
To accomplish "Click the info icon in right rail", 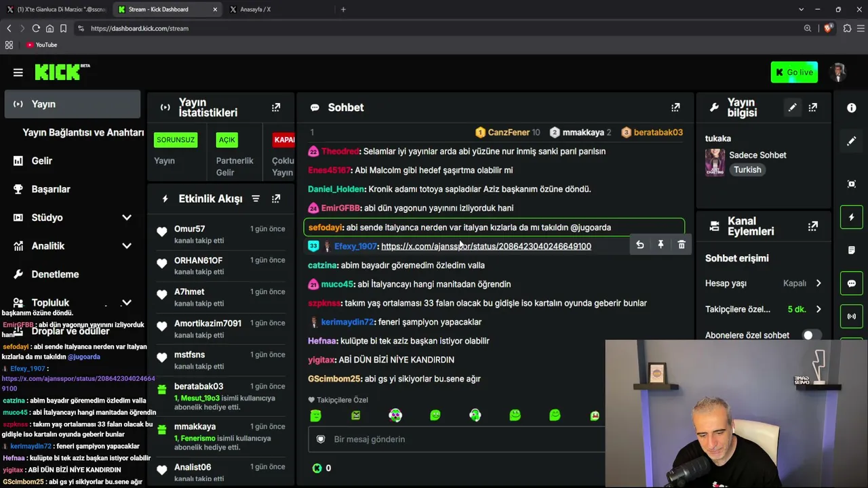I will (852, 108).
